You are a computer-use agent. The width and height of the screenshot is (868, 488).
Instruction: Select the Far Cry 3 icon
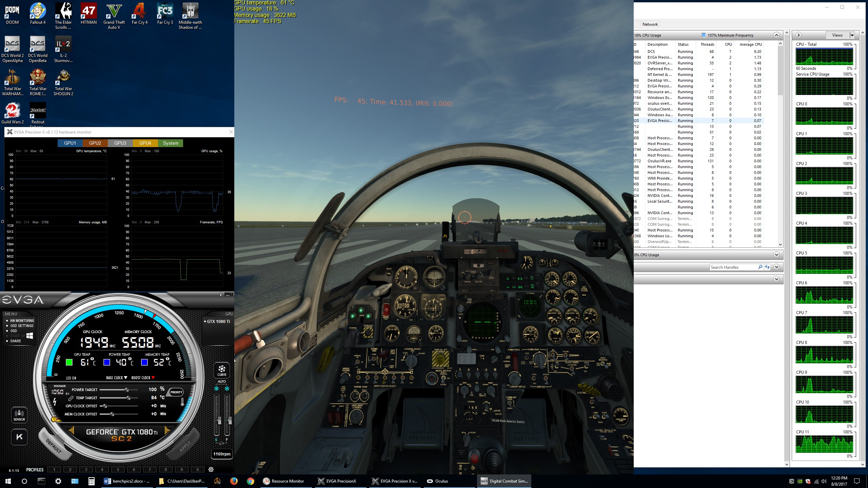click(165, 14)
